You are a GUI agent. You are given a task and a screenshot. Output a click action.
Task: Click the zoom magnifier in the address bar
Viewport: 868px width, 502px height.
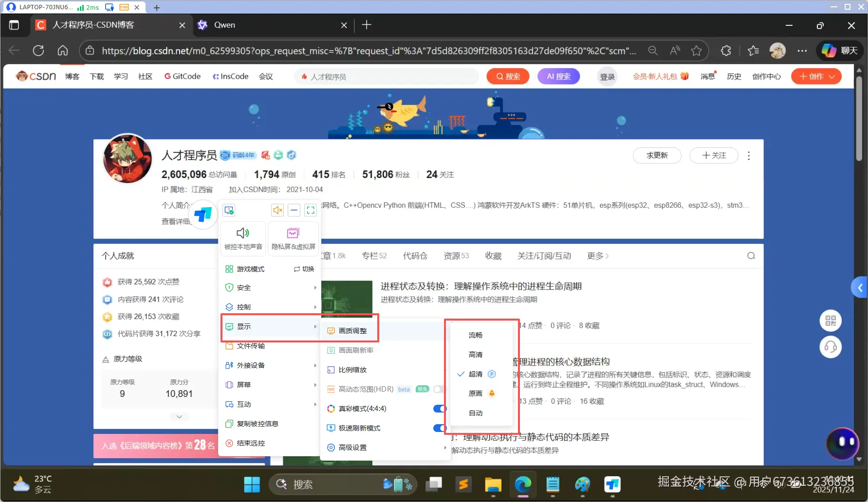pos(653,51)
